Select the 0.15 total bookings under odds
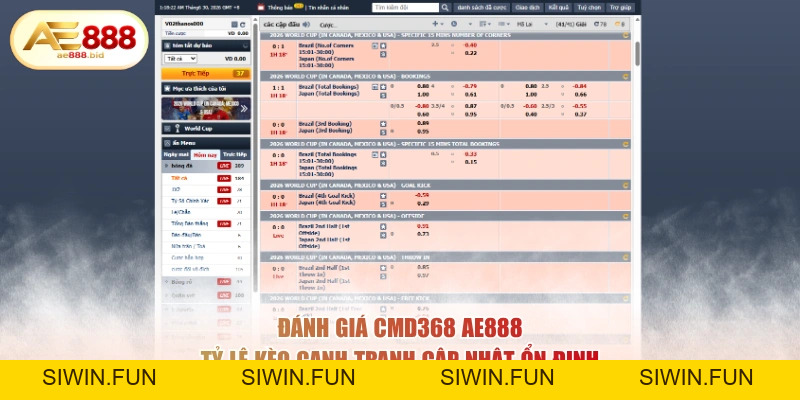The height and width of the screenshot is (400, 800). pos(471,162)
